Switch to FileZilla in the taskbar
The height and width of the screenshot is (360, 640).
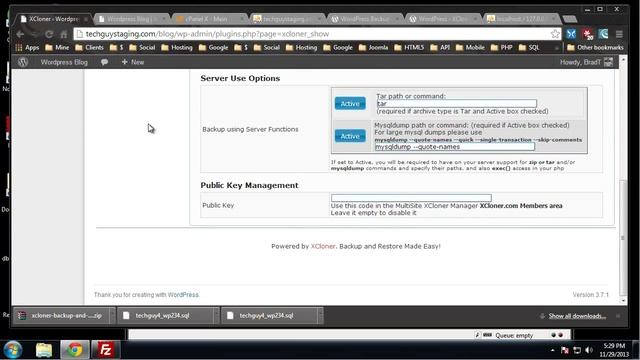[105, 350]
